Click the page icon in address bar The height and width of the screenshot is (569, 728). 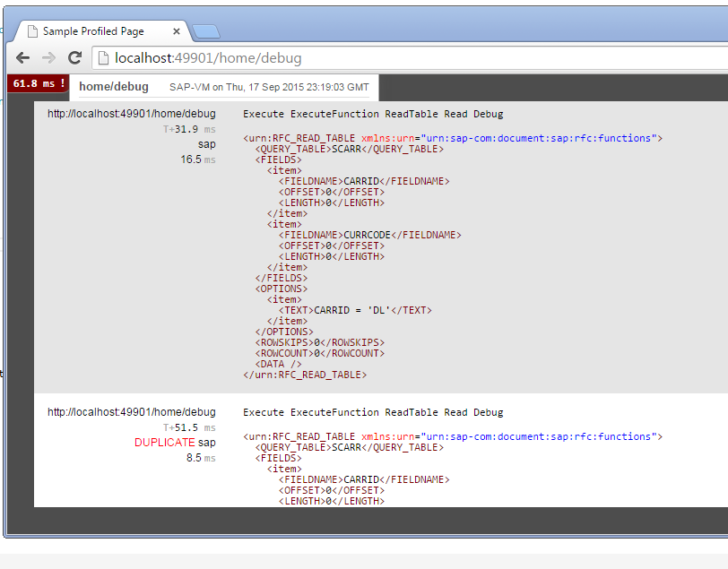[103, 58]
